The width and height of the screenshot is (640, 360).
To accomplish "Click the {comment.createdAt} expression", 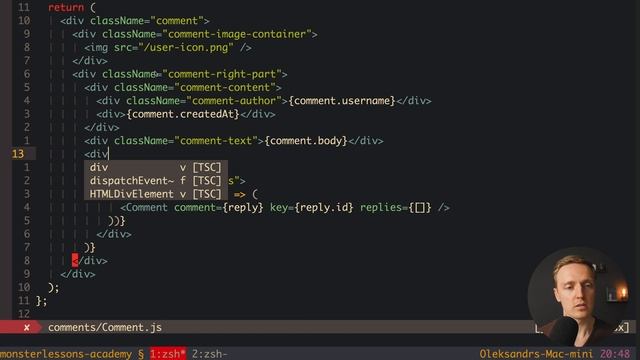I will point(183,114).
